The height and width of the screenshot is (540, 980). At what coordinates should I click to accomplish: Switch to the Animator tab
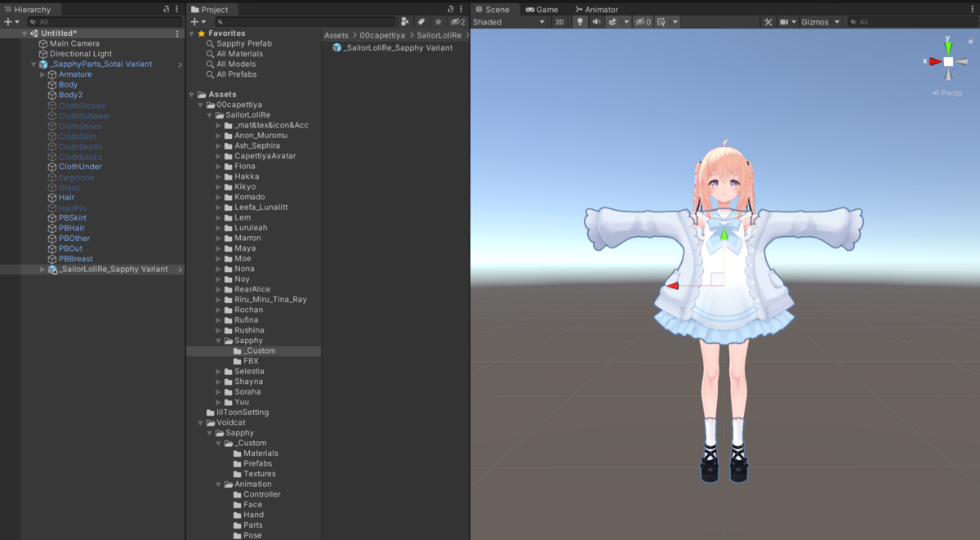click(x=596, y=10)
